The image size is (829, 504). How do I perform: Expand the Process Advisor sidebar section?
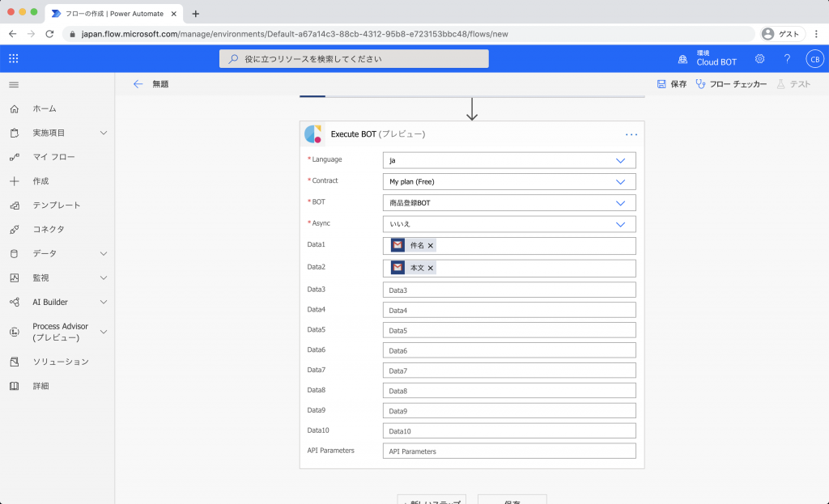104,332
